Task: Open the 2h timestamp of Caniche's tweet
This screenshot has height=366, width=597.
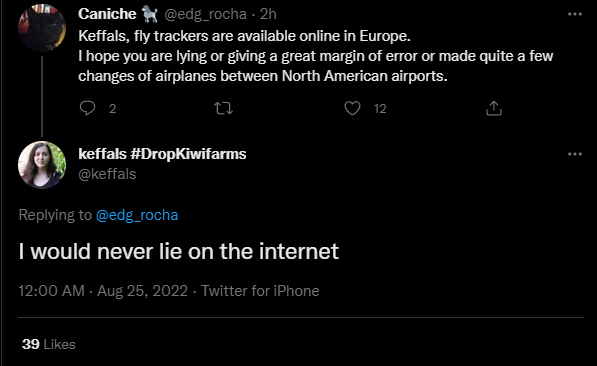Action: click(x=268, y=14)
